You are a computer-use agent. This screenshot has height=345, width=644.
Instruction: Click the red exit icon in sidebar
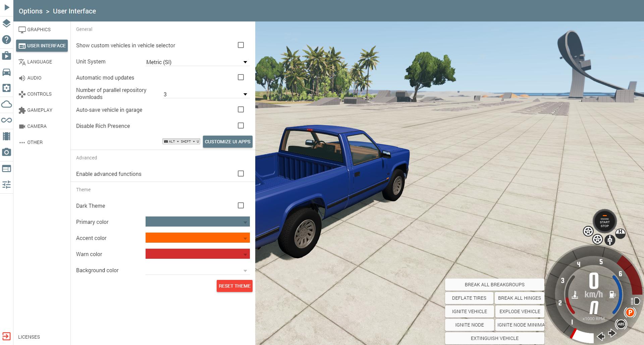pos(6,336)
